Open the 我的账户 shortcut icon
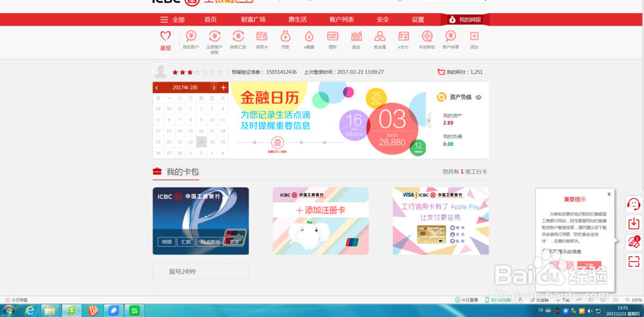 click(x=191, y=36)
